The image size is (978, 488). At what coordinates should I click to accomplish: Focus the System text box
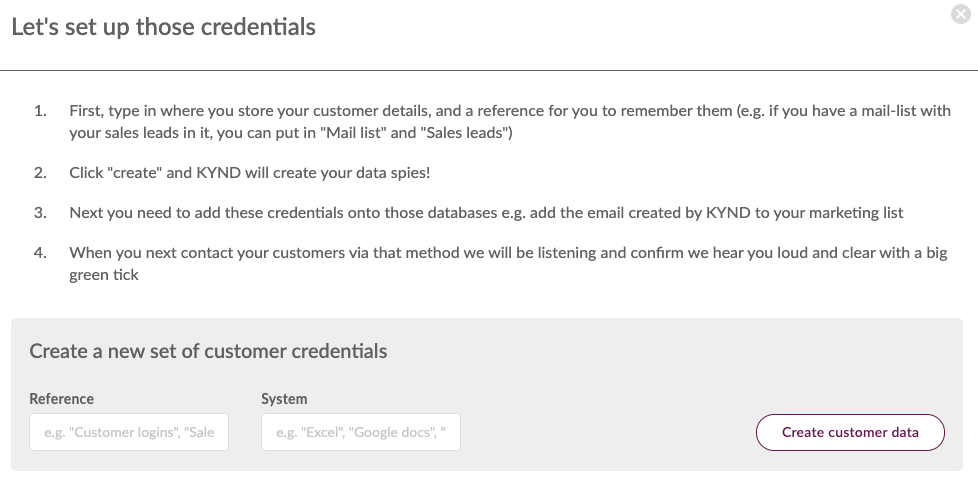coord(361,432)
